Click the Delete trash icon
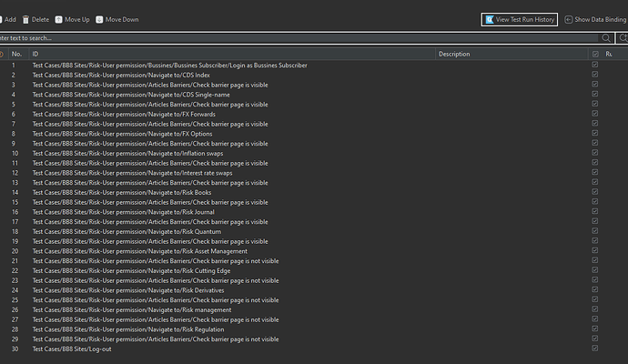The width and height of the screenshot is (628, 364). [25, 20]
